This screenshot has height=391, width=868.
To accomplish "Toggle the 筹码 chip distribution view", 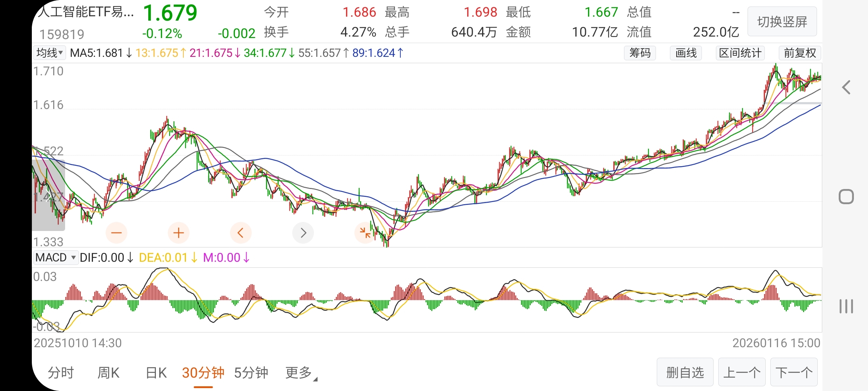I will click(640, 53).
